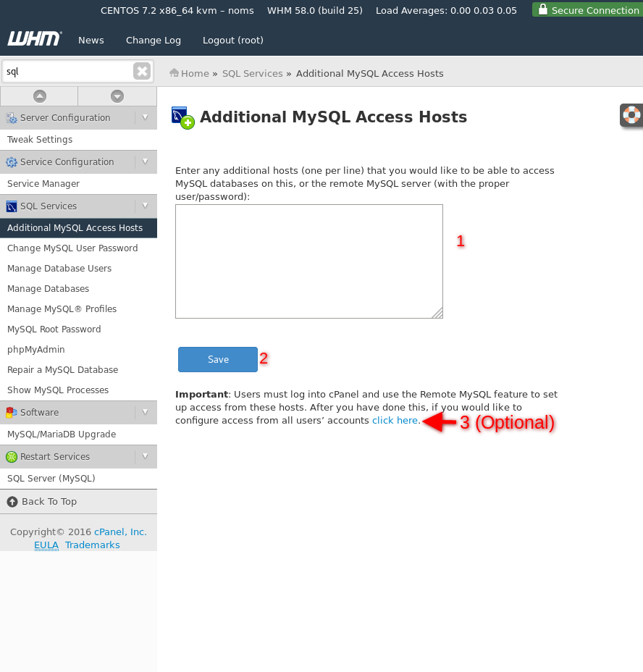Open the Change Log menu

[154, 41]
